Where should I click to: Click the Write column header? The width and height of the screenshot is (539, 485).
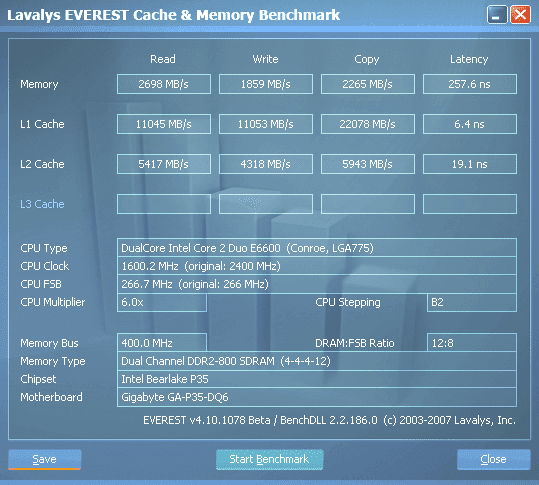point(265,59)
